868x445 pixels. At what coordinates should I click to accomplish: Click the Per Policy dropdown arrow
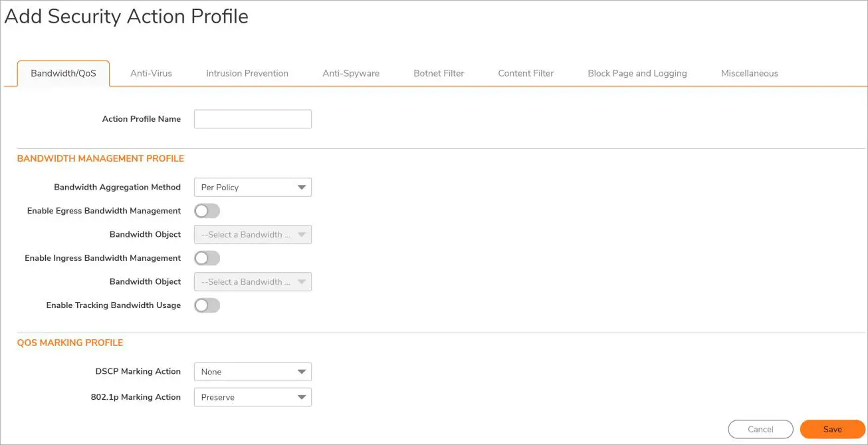coord(302,188)
